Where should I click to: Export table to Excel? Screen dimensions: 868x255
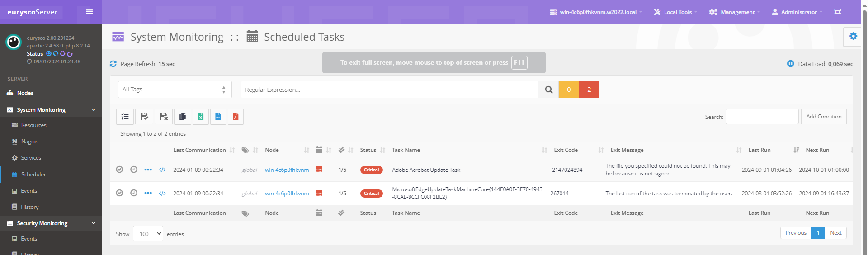pyautogui.click(x=200, y=117)
